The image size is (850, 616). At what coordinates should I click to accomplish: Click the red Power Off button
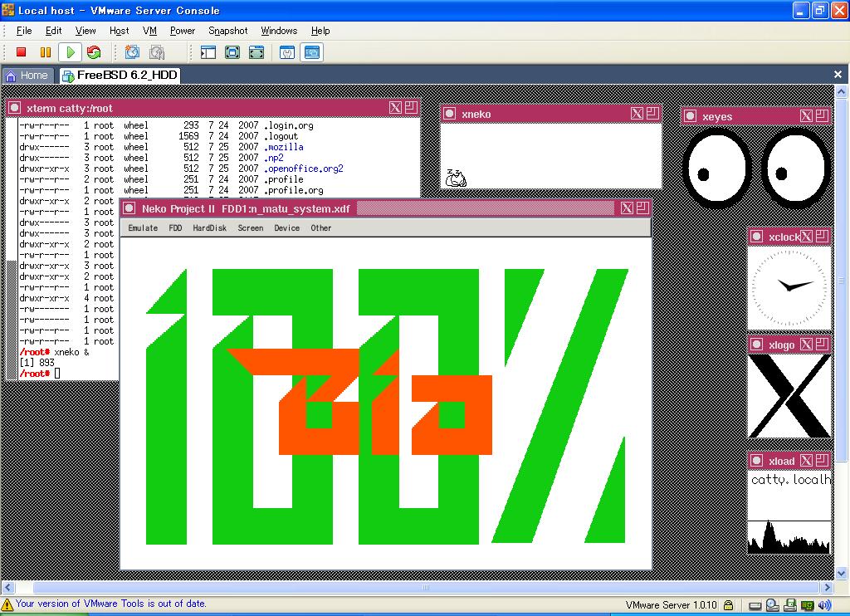click(22, 52)
